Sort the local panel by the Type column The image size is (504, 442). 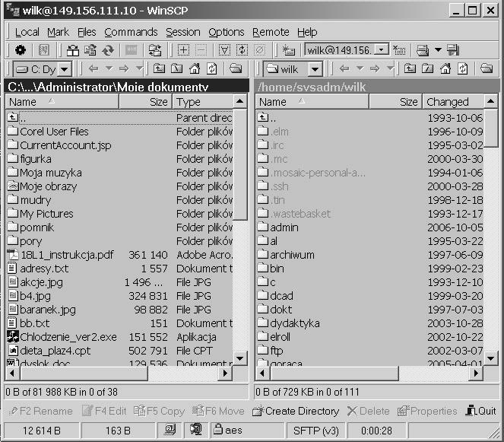tap(202, 102)
